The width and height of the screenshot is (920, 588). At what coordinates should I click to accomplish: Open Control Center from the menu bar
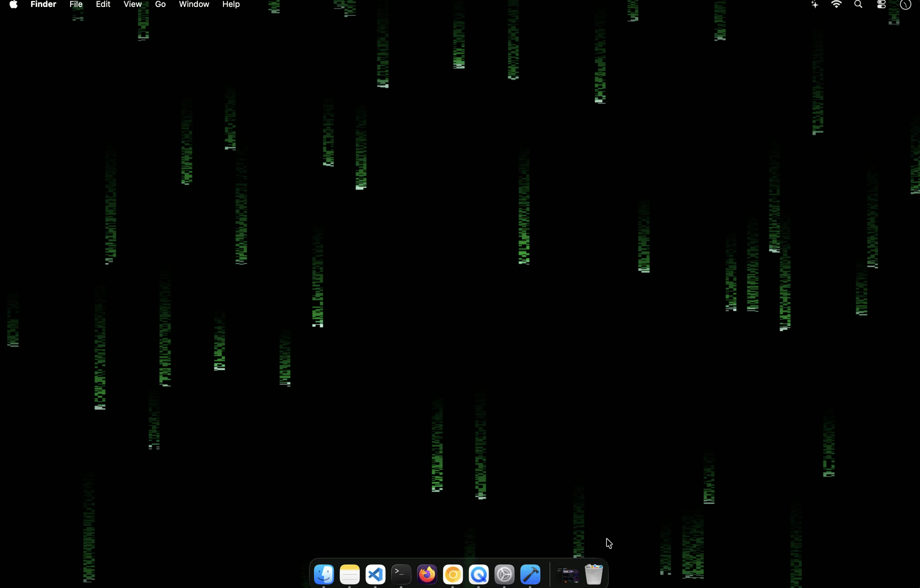click(881, 5)
